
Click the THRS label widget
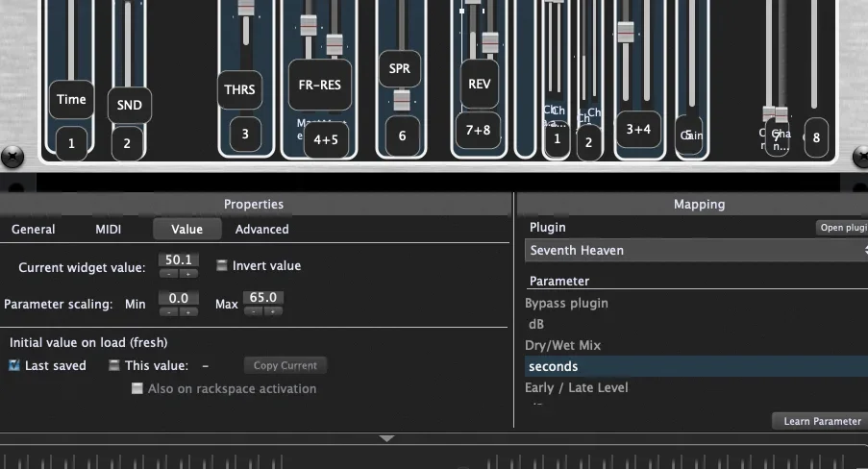[239, 89]
